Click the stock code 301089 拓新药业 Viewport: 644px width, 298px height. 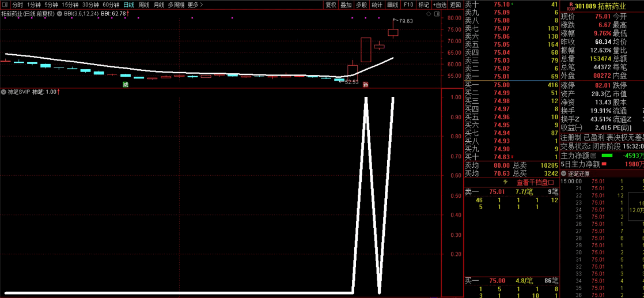coord(600,6)
